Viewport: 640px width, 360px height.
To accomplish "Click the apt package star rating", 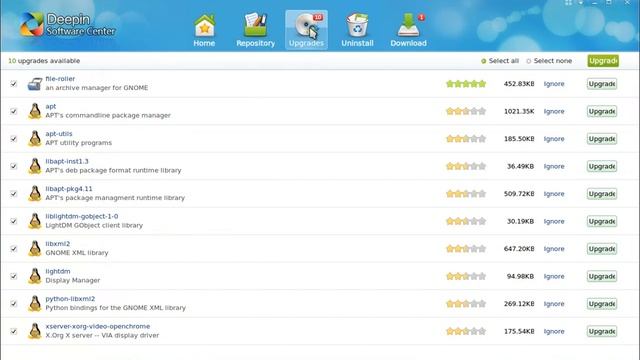I will (x=466, y=111).
